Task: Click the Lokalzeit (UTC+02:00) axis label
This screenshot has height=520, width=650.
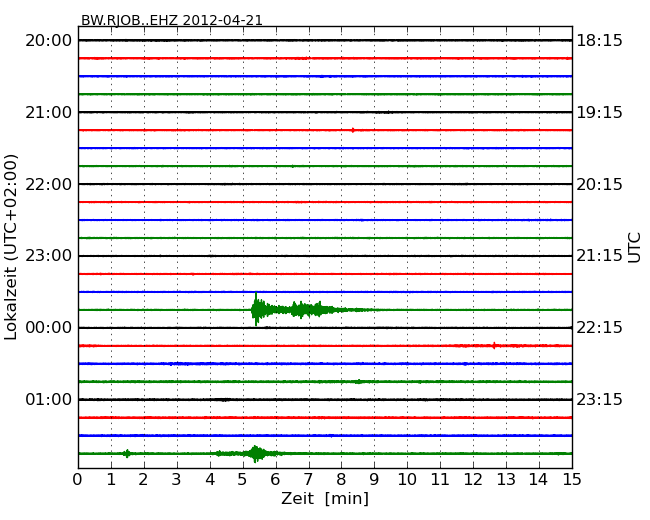Action: click(x=11, y=247)
